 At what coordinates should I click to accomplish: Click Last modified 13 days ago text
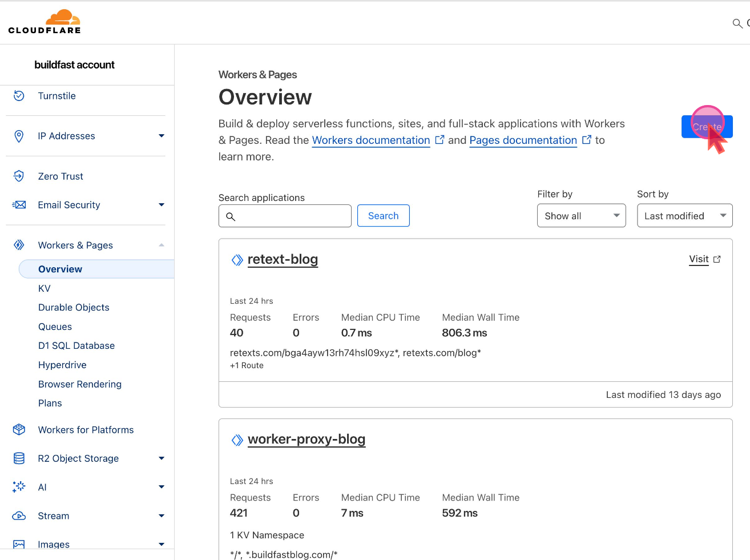663,394
